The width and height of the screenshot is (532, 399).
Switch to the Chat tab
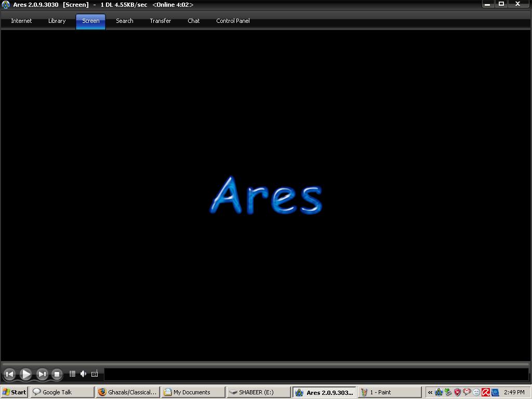coord(193,21)
